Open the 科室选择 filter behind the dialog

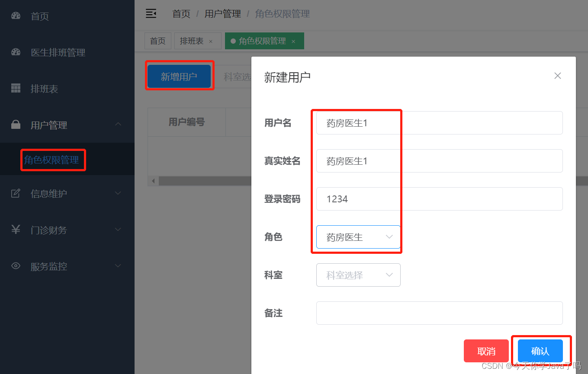tap(234, 77)
